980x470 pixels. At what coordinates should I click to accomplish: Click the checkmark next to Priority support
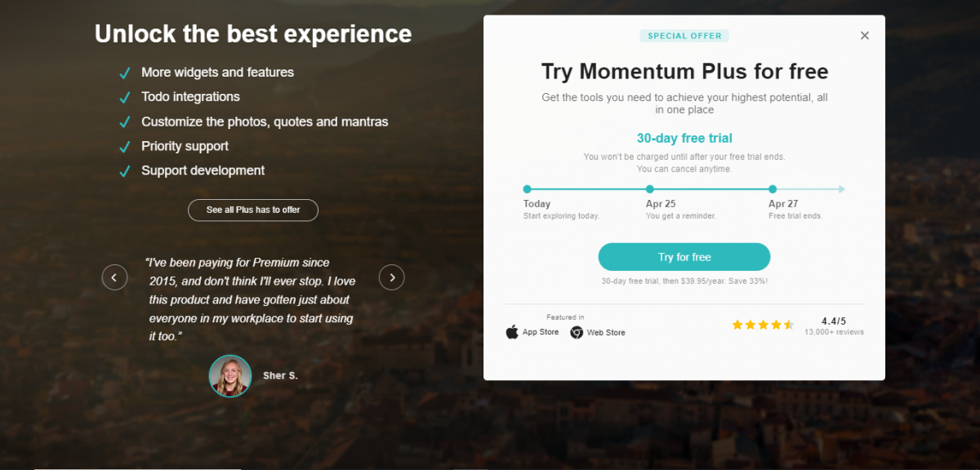(125, 146)
